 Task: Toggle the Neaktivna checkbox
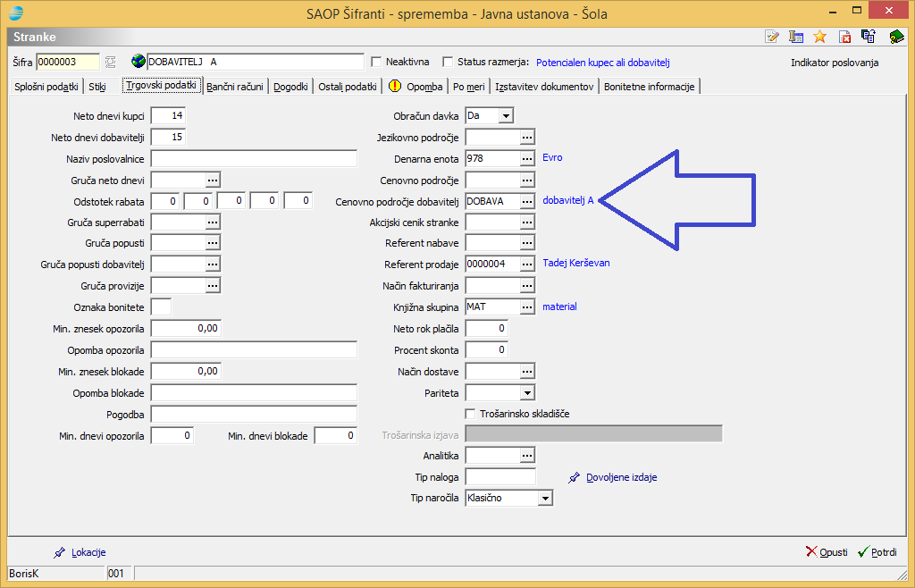[376, 62]
